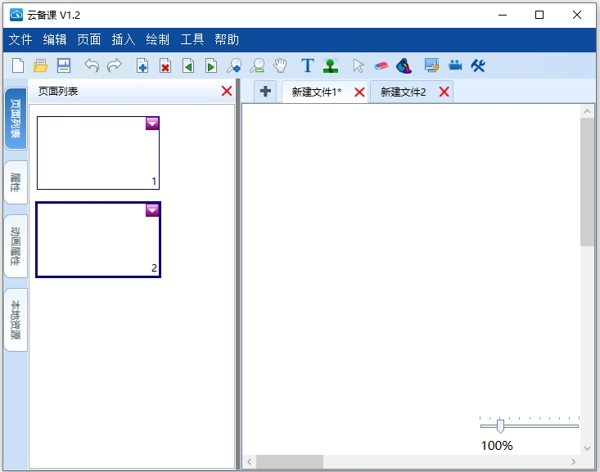Add a new tab with the plus button

[x=265, y=92]
